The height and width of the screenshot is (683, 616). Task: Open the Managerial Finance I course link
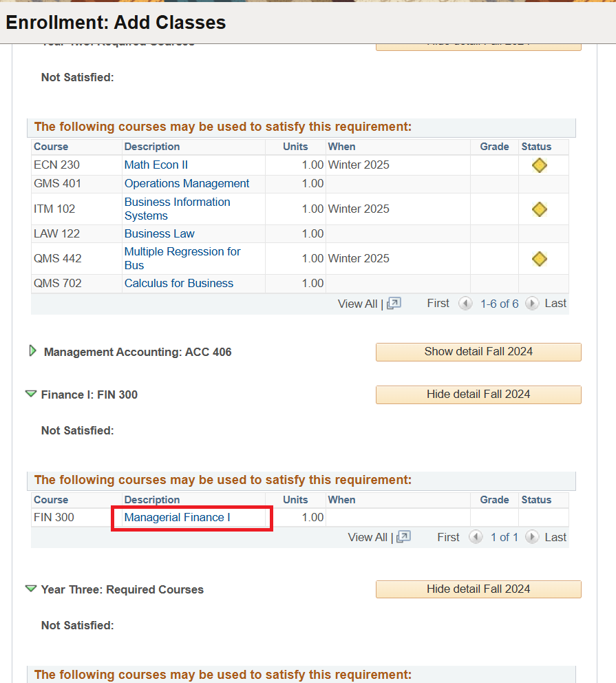[x=177, y=518]
